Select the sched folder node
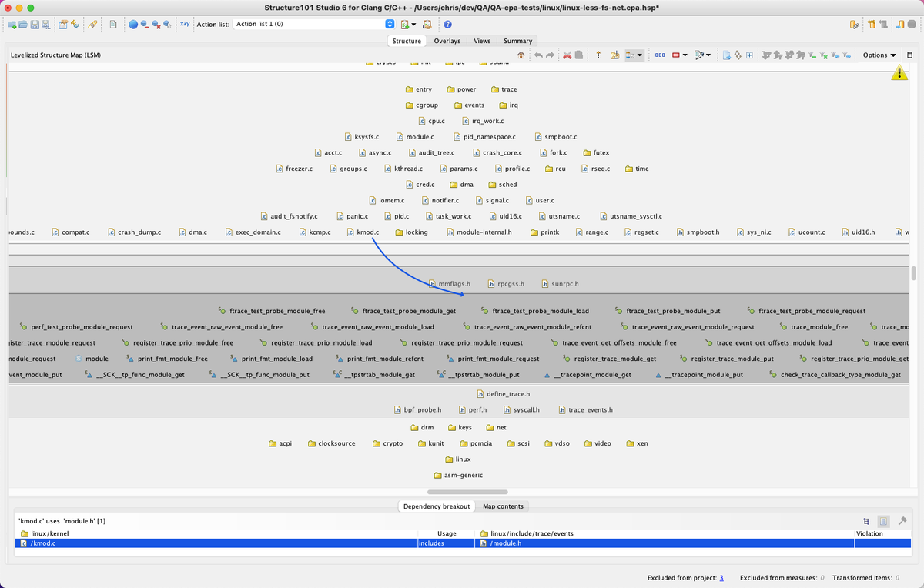924x588 pixels. point(502,185)
